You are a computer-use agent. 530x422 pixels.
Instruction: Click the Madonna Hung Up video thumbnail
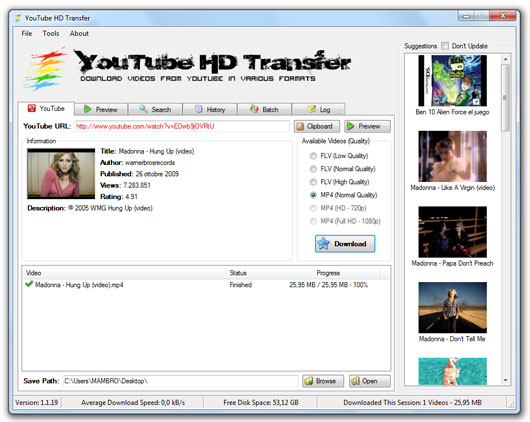coord(61,173)
